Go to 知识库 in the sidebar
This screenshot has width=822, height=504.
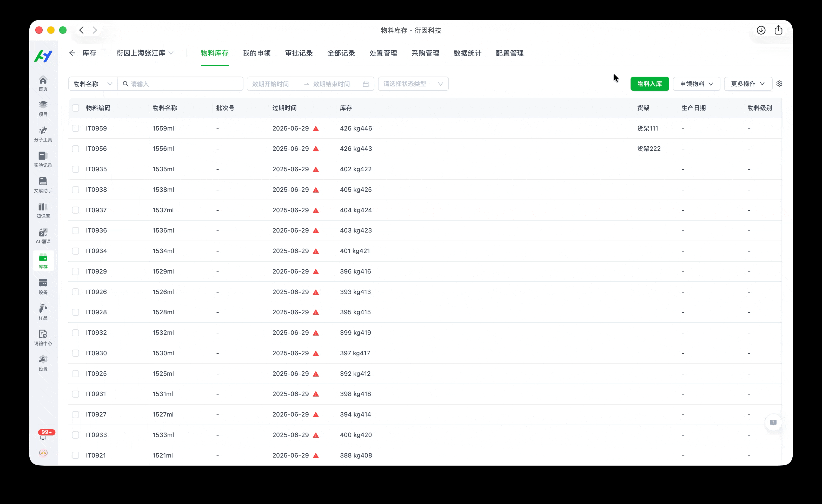tap(43, 210)
